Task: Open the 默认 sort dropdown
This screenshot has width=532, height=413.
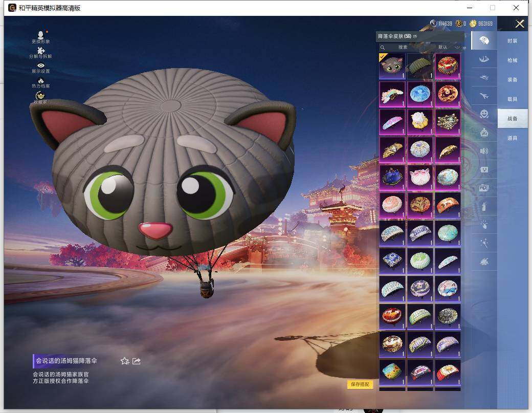Action: pyautogui.click(x=449, y=47)
